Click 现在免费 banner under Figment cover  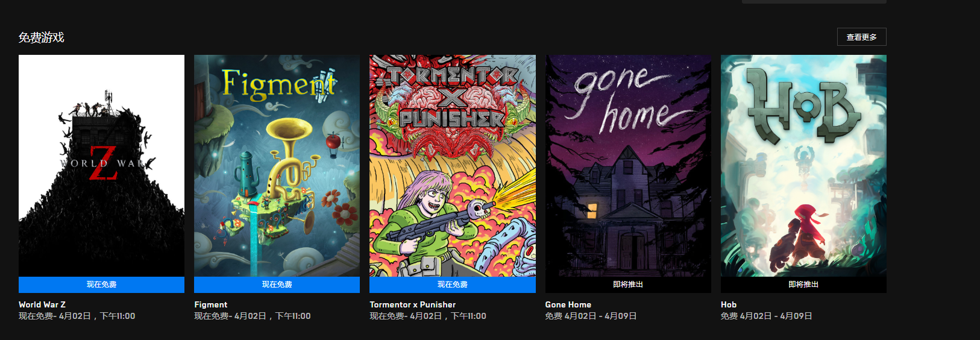[x=277, y=285]
